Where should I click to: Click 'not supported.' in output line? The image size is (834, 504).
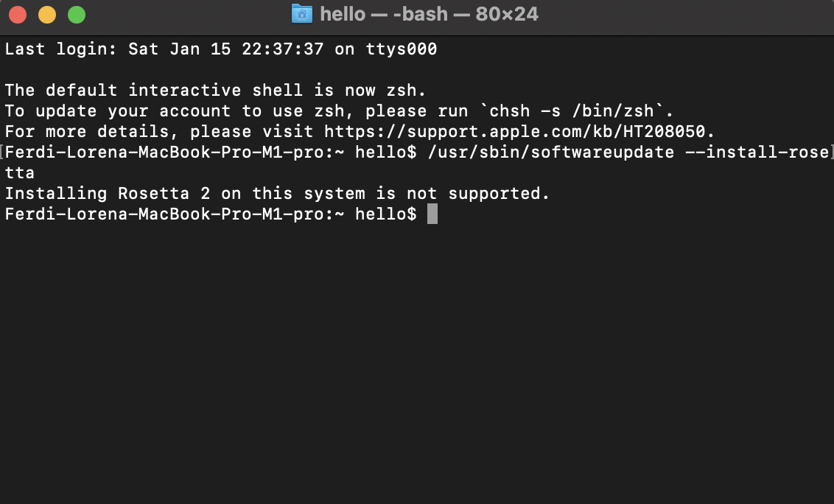pyautogui.click(x=477, y=193)
